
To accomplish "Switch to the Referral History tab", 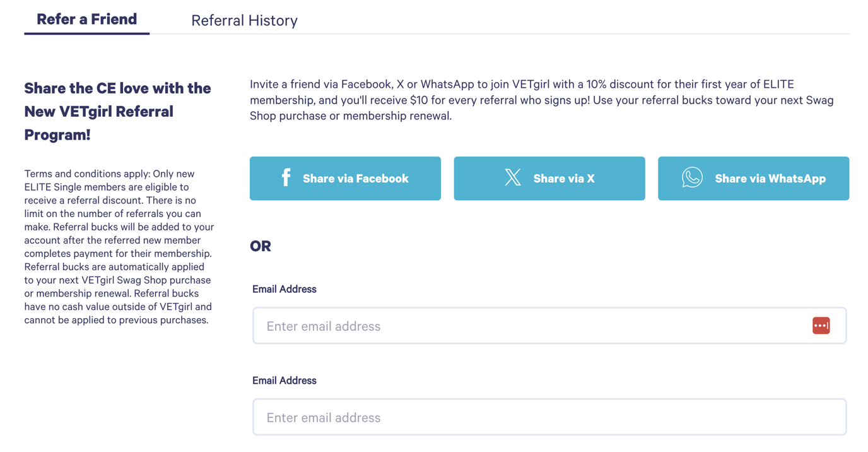I will [x=244, y=20].
